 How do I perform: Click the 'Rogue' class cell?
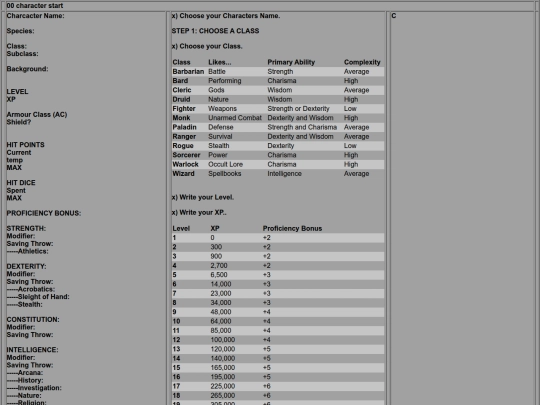183,146
